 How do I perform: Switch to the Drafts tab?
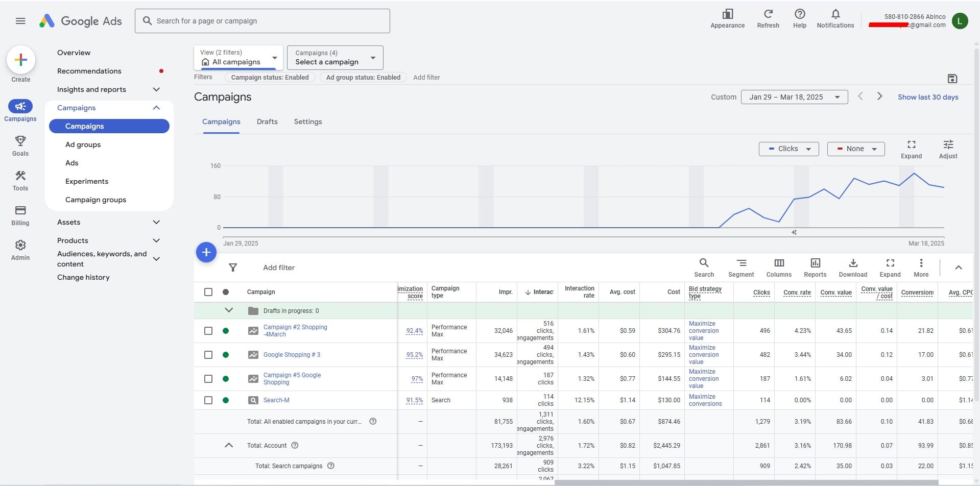267,121
